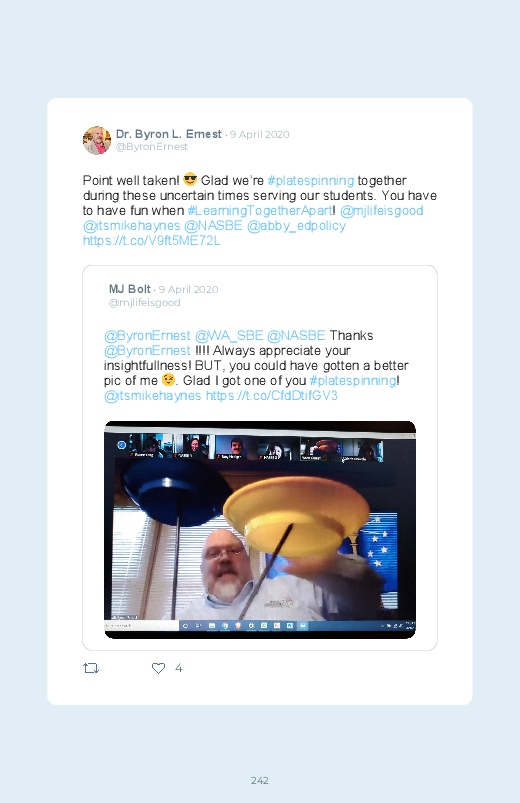Click the like count number 4
The image size is (520, 803).
point(179,668)
